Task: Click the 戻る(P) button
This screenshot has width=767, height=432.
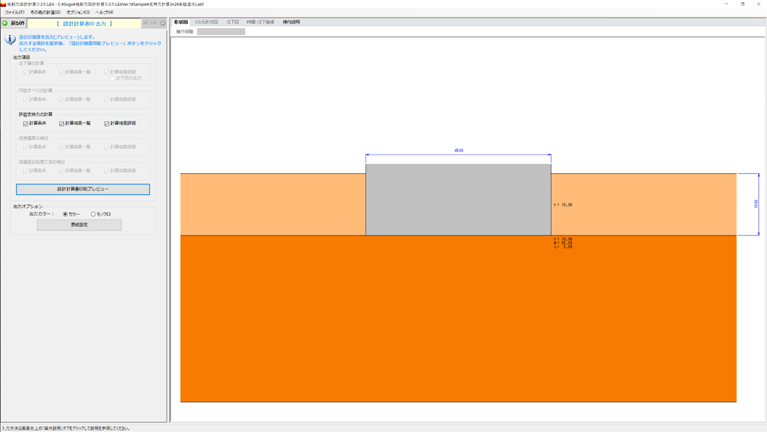Action: pyautogui.click(x=14, y=23)
